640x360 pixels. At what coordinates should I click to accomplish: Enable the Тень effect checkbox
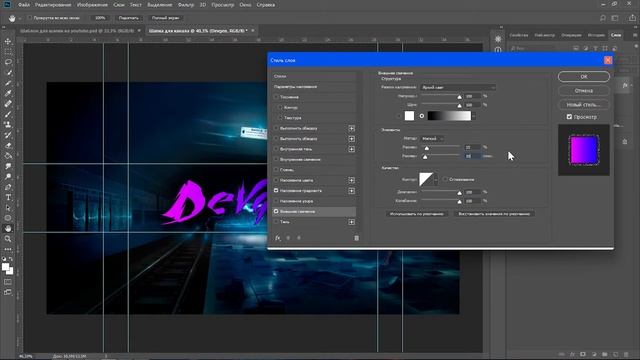pos(276,222)
